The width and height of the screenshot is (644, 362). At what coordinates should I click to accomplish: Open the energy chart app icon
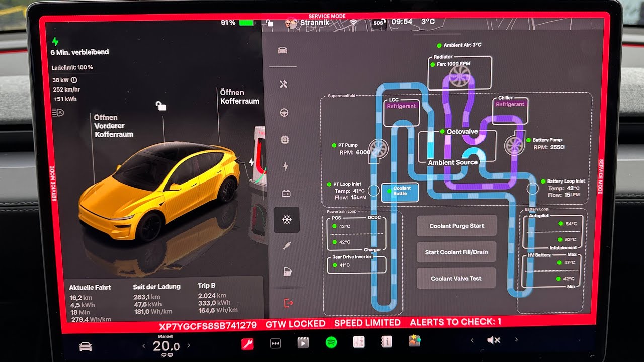click(x=359, y=342)
